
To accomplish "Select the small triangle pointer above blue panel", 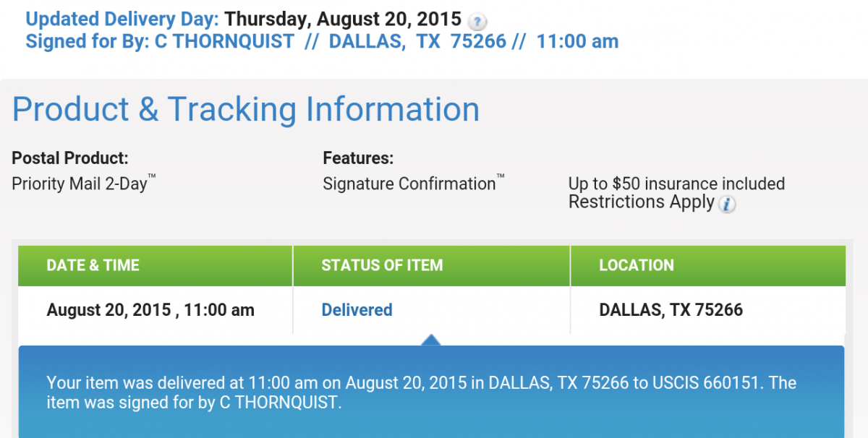I will [431, 340].
